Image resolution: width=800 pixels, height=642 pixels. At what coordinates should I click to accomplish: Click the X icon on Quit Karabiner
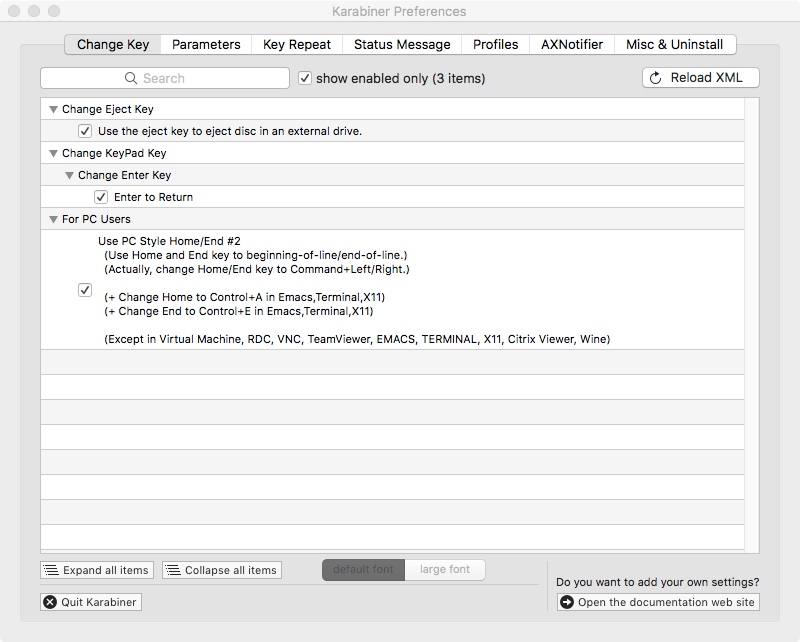(x=50, y=602)
